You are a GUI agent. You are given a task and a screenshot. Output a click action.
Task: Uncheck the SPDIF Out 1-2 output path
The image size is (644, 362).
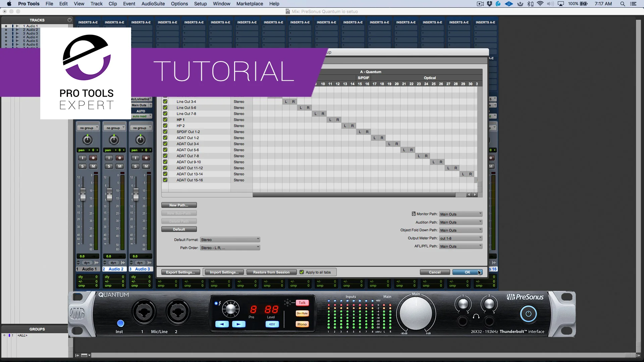(165, 131)
